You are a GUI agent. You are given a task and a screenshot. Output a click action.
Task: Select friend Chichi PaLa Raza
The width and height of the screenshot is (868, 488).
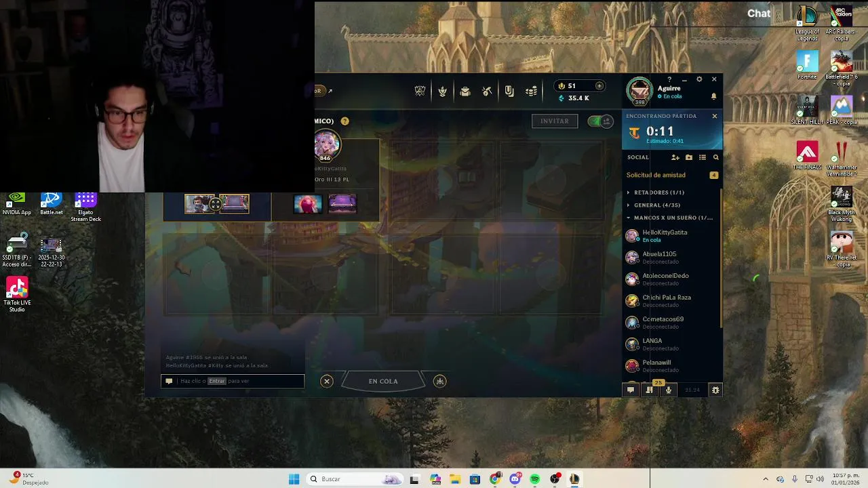coord(671,300)
